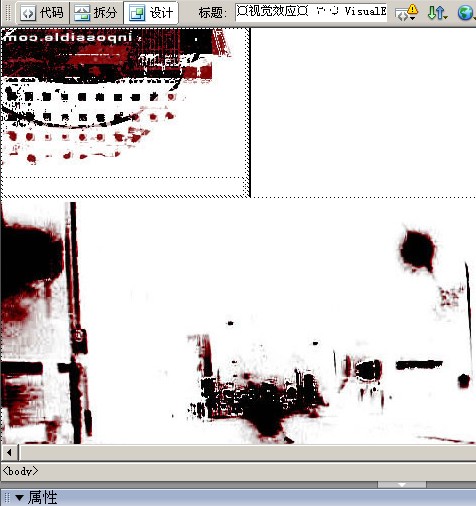Click the 属性 panel title text
This screenshot has height=506, width=476.
[x=42, y=498]
